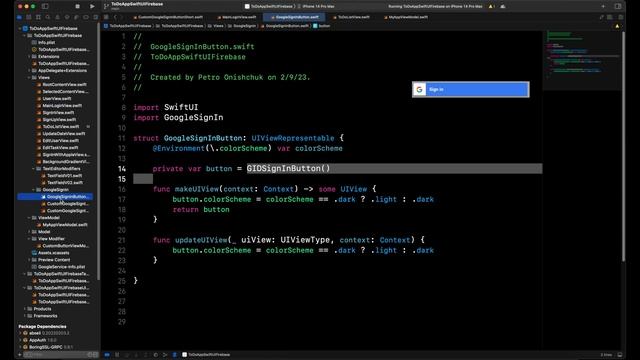Click the branch icon near project title

tap(106, 7)
